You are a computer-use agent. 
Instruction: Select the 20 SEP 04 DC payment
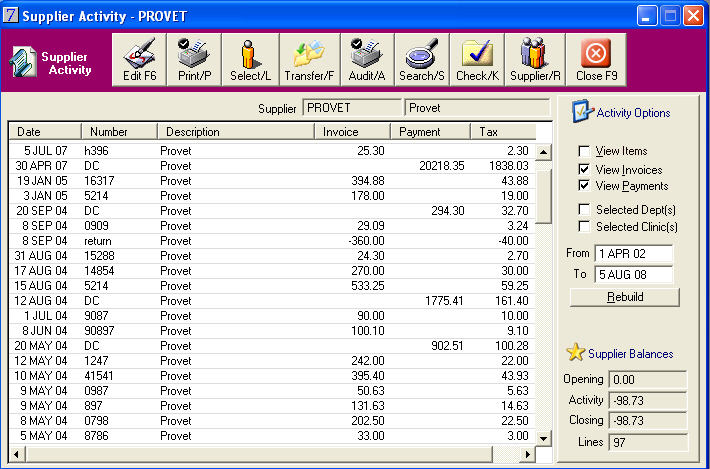[x=272, y=211]
